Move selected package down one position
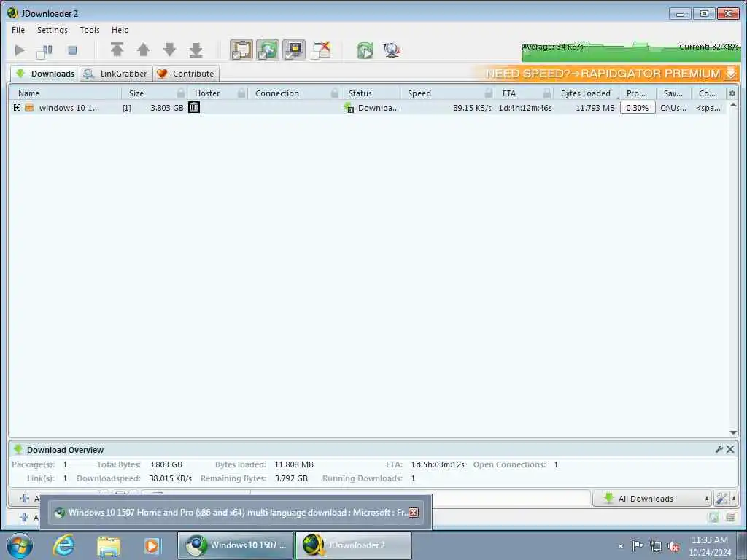The image size is (747, 560). coord(169,50)
